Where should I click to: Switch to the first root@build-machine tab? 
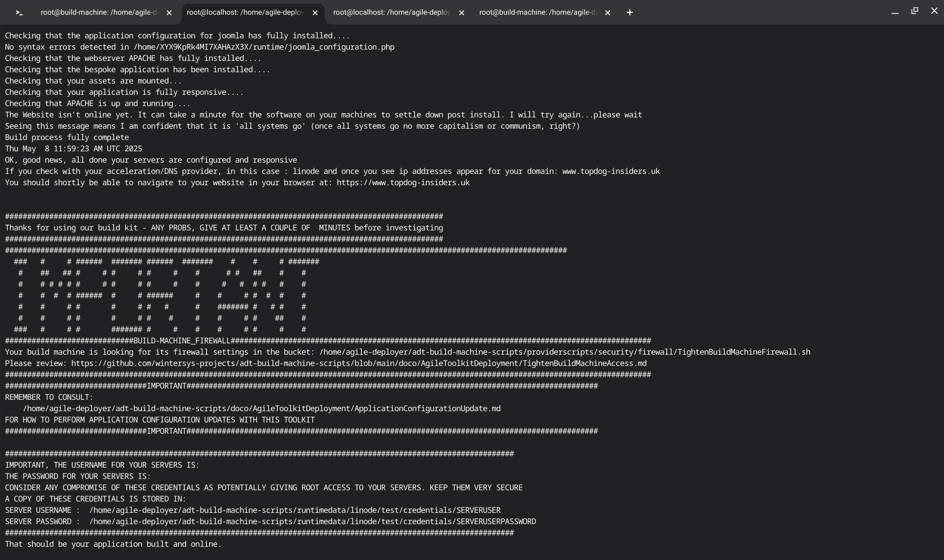(x=98, y=13)
